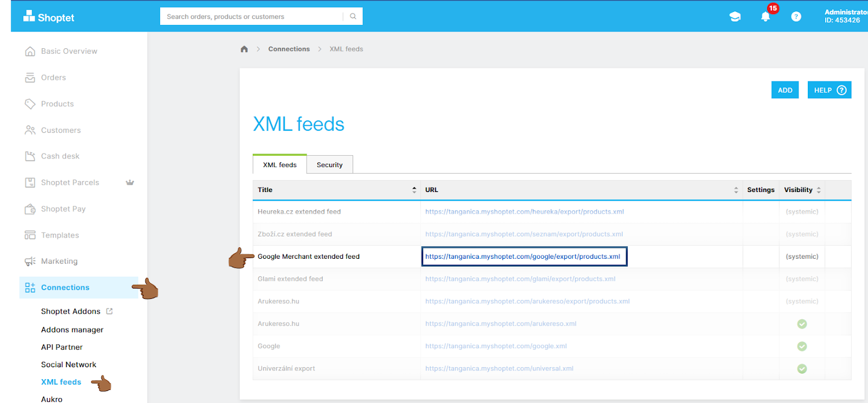Open tanganica universal.xml URL
Viewport: 868px width, 403px height.
[x=499, y=369]
